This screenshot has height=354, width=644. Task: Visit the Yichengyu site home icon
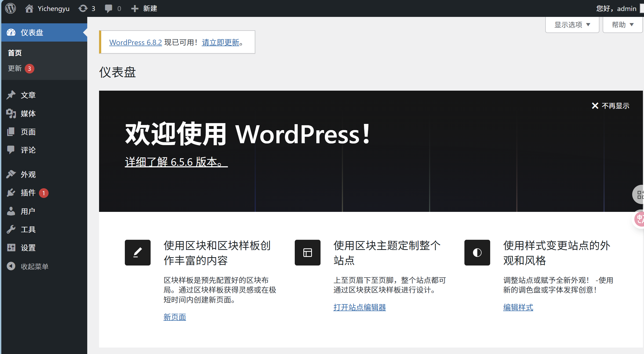pyautogui.click(x=29, y=9)
